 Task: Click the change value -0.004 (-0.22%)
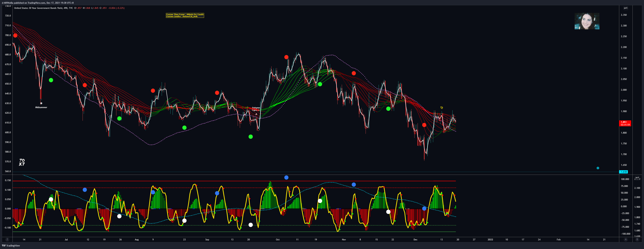(116, 8)
